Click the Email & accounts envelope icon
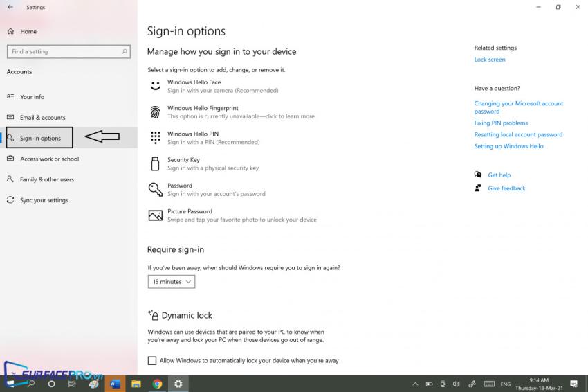 pyautogui.click(x=10, y=117)
